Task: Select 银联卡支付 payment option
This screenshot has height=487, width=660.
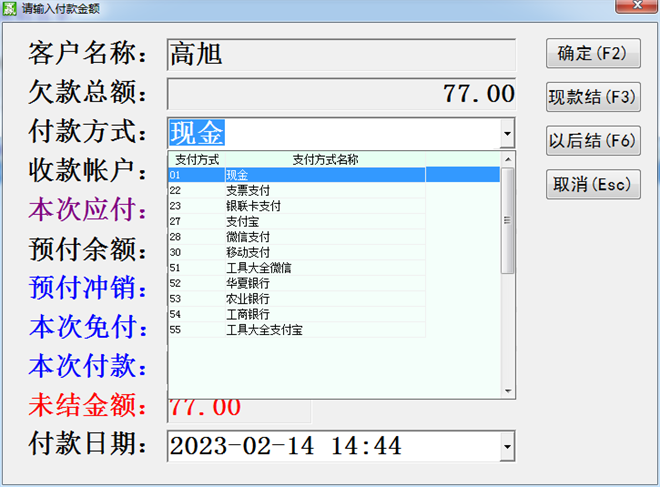Action: tap(297, 206)
